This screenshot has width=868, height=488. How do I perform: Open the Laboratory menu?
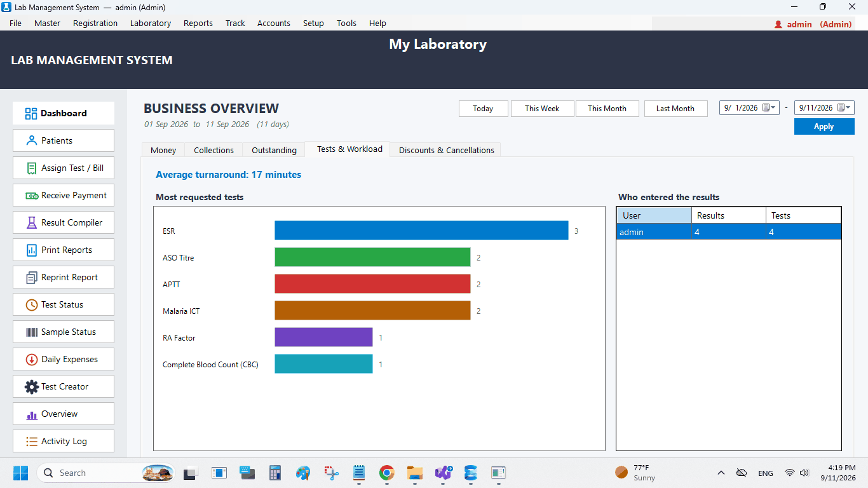pyautogui.click(x=151, y=23)
